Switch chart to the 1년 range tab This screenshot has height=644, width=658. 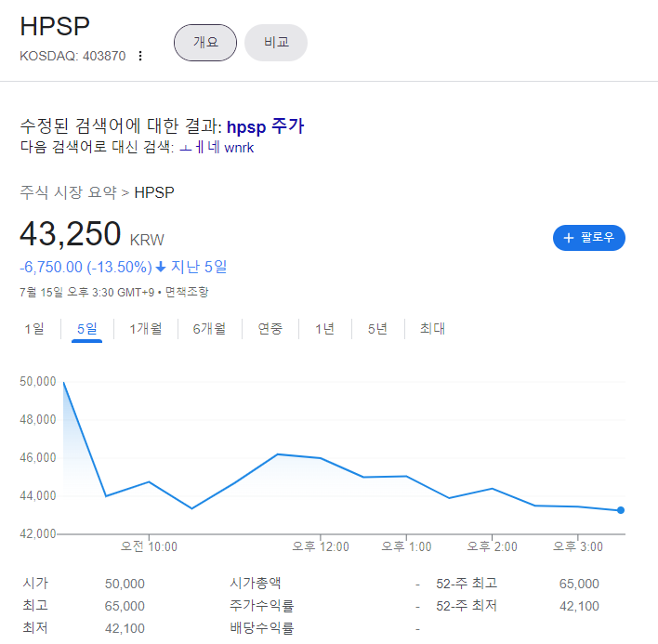pyautogui.click(x=324, y=328)
